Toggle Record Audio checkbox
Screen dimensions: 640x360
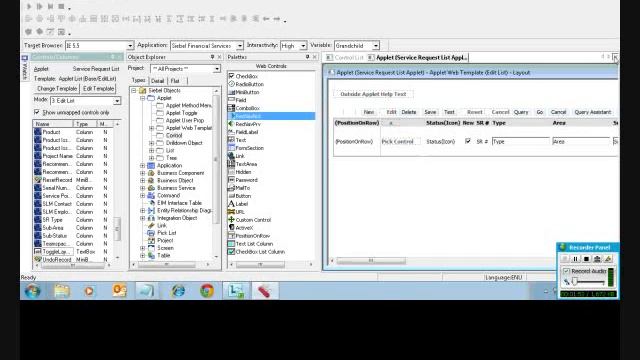[x=566, y=271]
